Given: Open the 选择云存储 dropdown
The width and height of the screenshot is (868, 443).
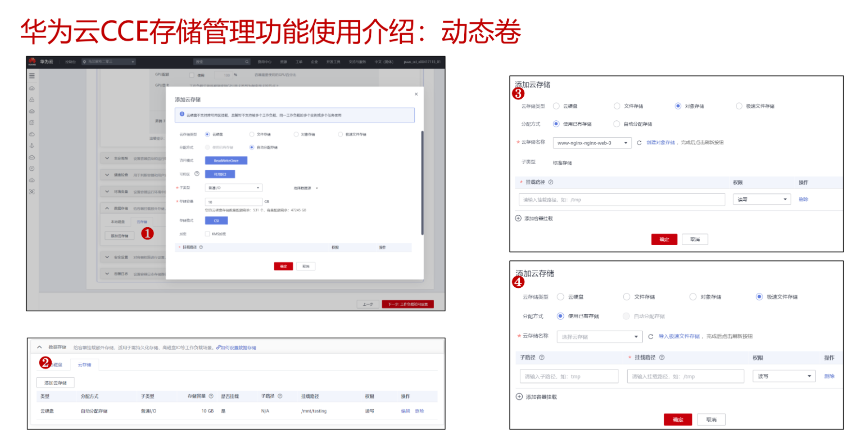Looking at the screenshot, I should pos(600,337).
